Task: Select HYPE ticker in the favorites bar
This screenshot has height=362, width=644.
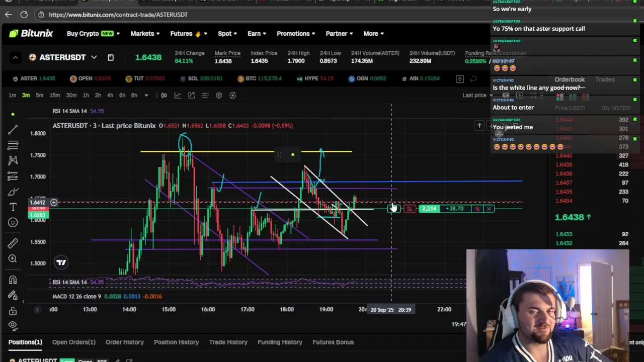Action: coord(315,78)
